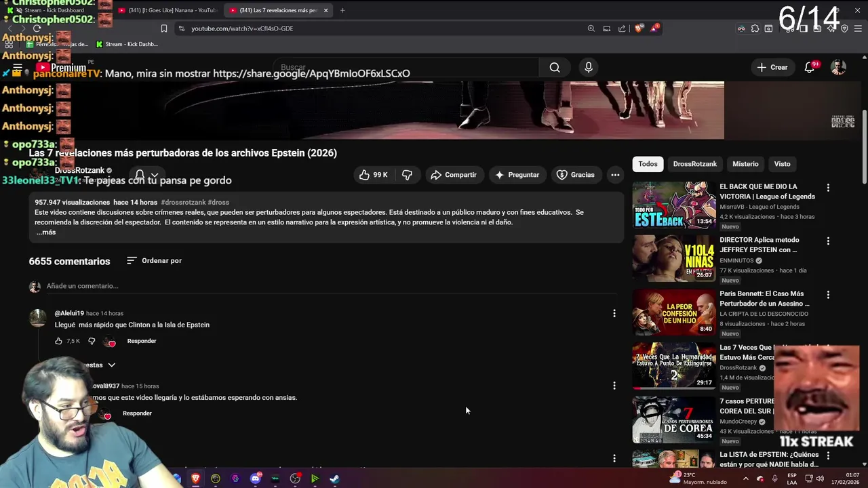Click the YouTube search magnifier button

pyautogui.click(x=555, y=67)
